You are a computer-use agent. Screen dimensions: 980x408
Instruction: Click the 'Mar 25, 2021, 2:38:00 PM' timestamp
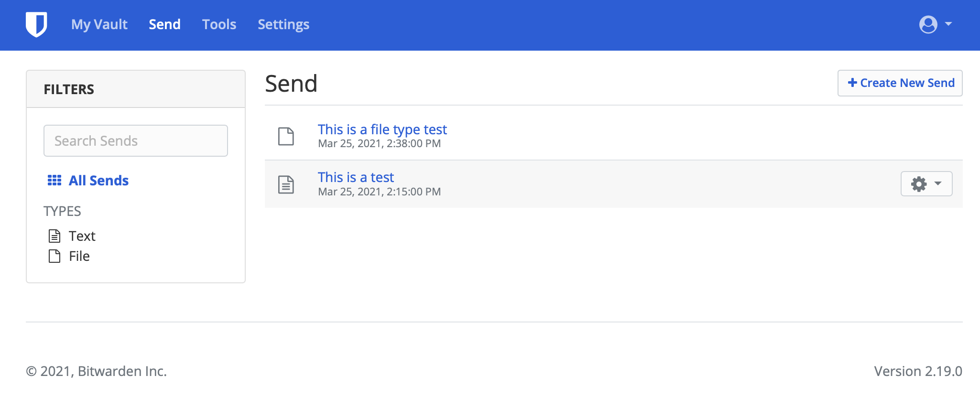tap(380, 144)
